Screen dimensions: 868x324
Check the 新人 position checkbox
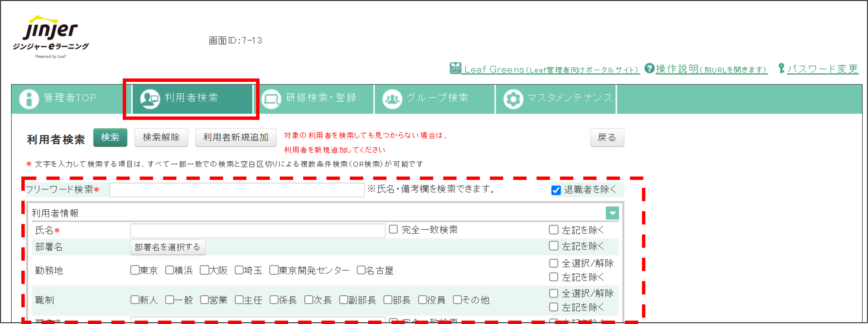[135, 300]
